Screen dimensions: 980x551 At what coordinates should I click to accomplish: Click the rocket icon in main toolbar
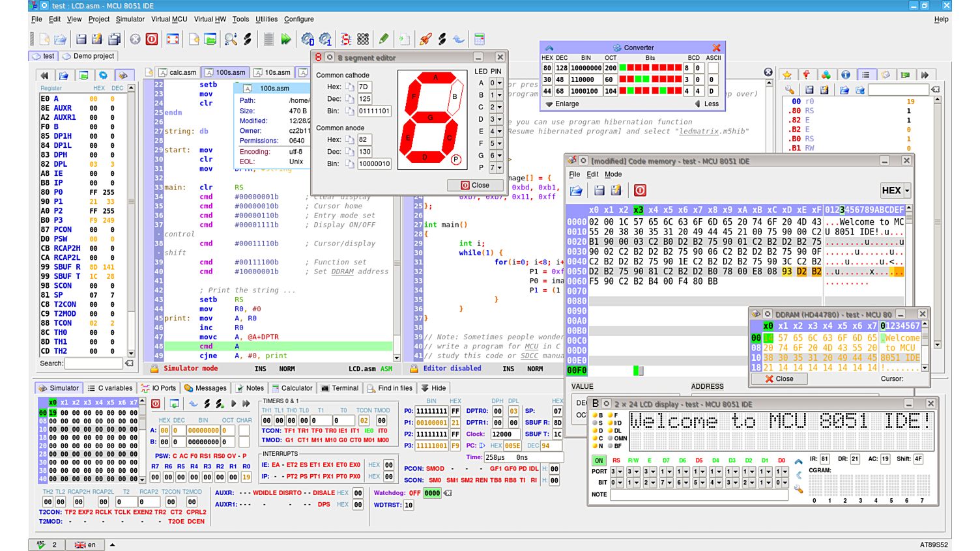click(425, 40)
